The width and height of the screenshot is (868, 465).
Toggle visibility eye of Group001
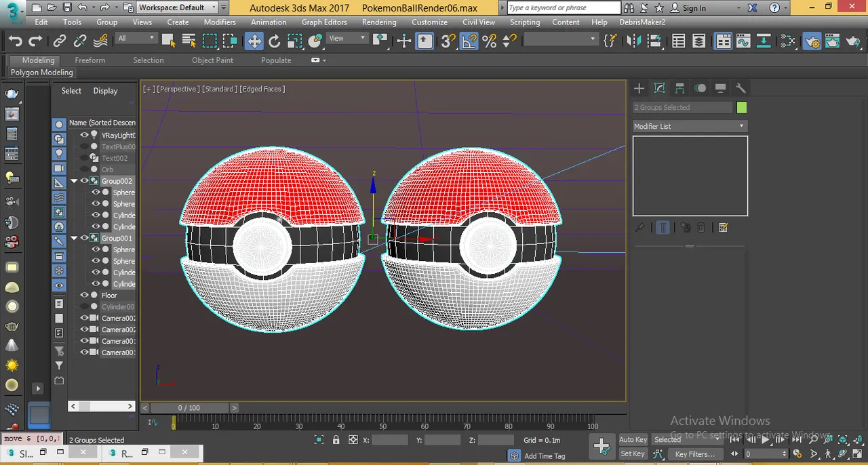tap(85, 238)
